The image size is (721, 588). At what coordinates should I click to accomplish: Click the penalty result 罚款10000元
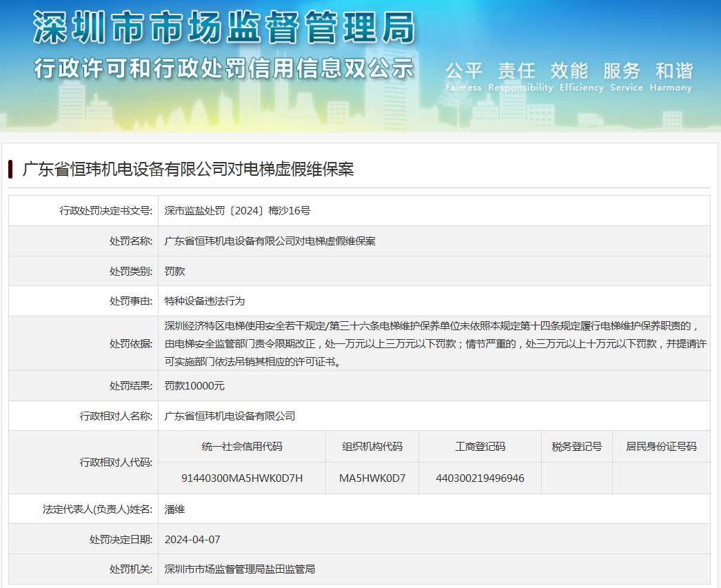click(194, 386)
